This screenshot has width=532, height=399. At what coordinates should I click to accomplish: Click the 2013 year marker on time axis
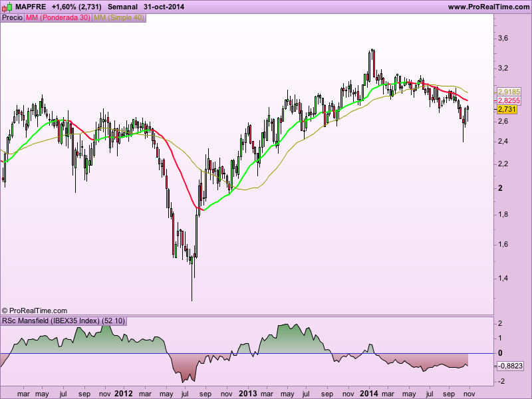pos(248,394)
